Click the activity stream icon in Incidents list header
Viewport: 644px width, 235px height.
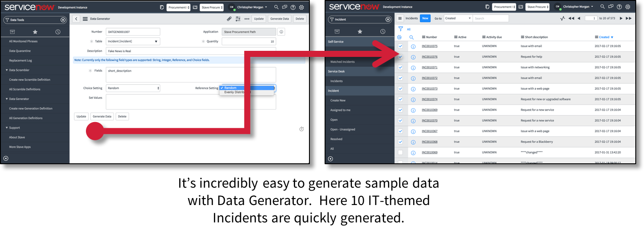562,18
